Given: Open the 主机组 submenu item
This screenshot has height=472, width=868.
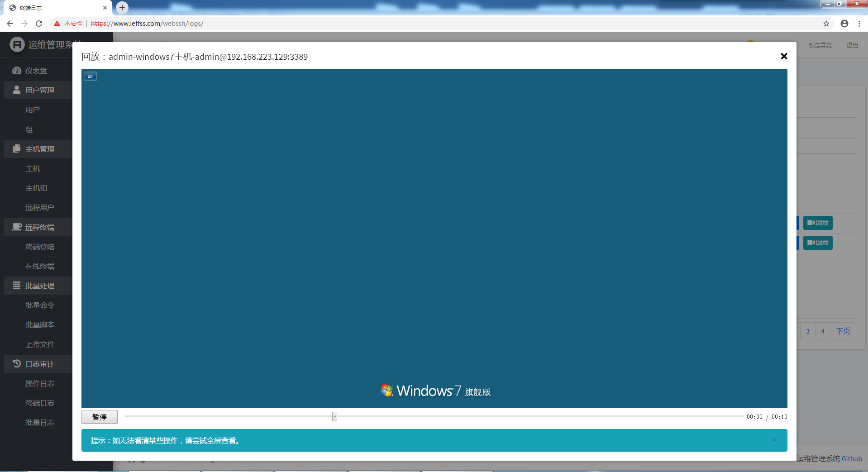Looking at the screenshot, I should coord(36,188).
